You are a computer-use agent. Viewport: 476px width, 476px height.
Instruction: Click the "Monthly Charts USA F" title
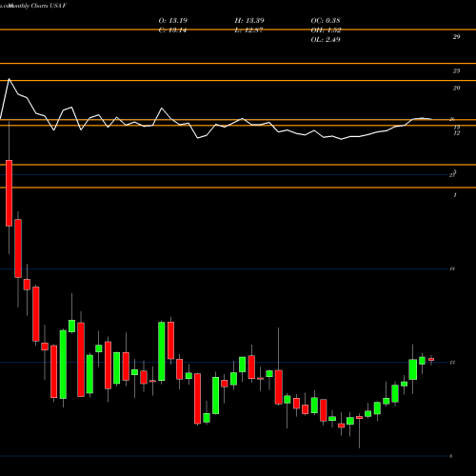pyautogui.click(x=38, y=6)
